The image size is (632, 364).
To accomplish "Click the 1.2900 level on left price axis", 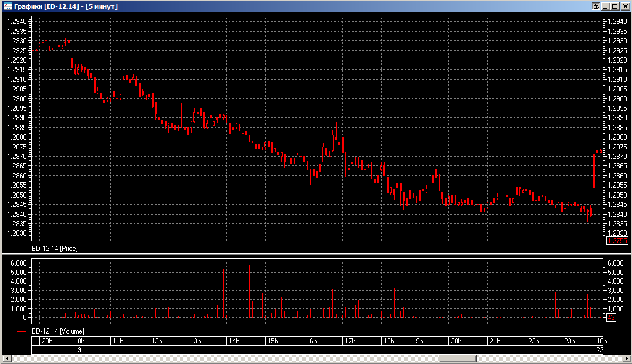I will click(16, 98).
